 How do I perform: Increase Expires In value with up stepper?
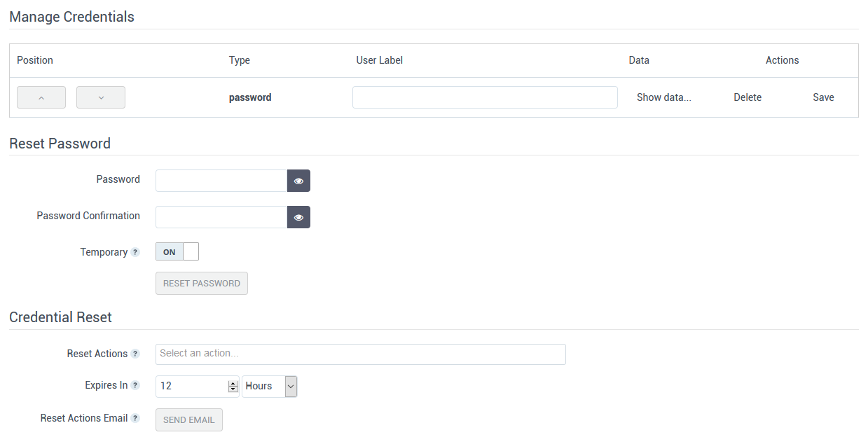[x=233, y=383]
